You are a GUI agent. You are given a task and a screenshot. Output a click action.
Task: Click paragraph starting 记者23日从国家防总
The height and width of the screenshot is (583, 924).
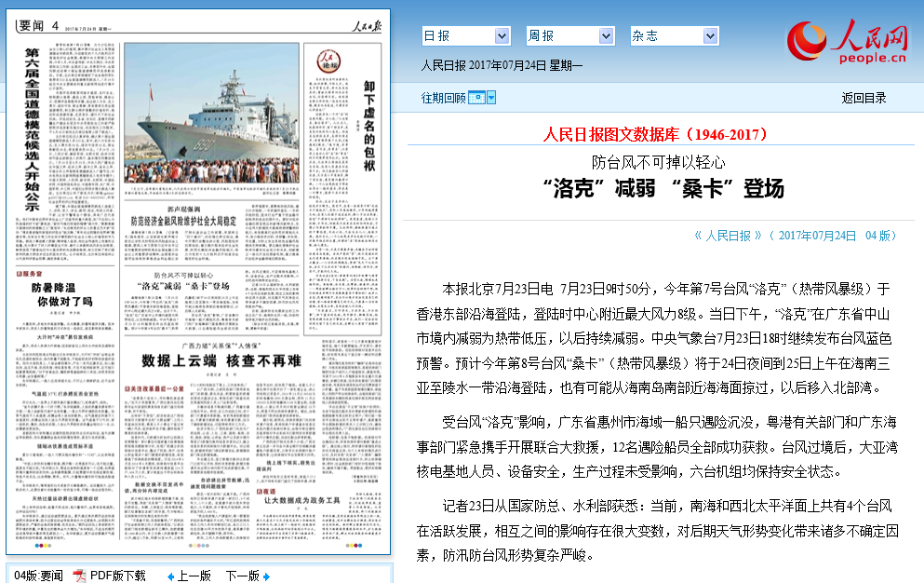(x=657, y=531)
